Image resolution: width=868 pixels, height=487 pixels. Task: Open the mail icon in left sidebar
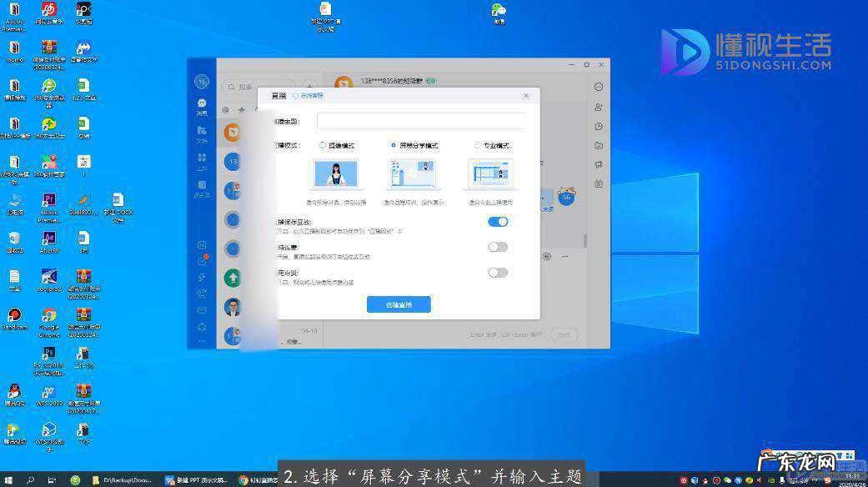click(202, 309)
